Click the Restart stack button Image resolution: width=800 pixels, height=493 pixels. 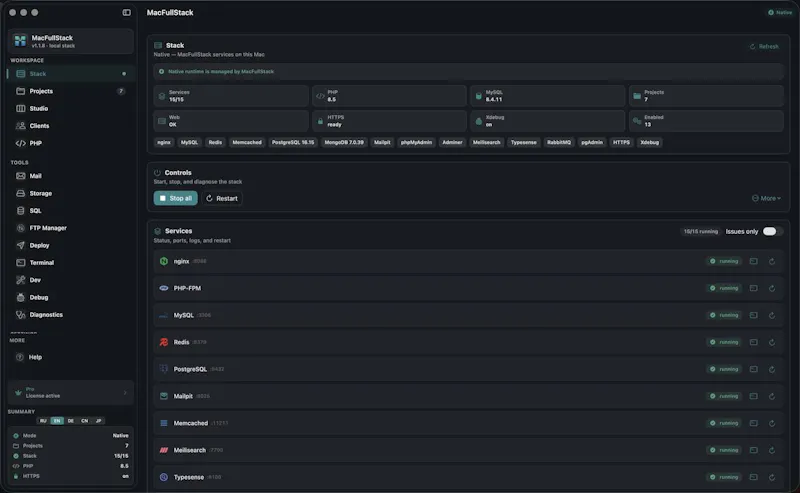pos(222,199)
